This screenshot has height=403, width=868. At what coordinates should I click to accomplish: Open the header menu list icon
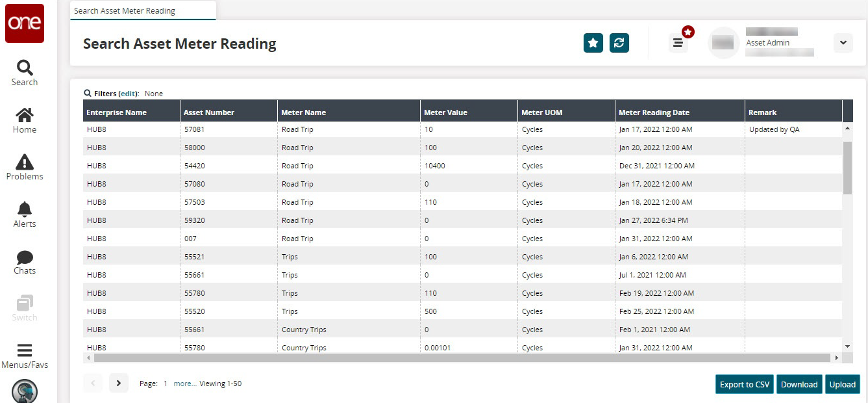678,43
